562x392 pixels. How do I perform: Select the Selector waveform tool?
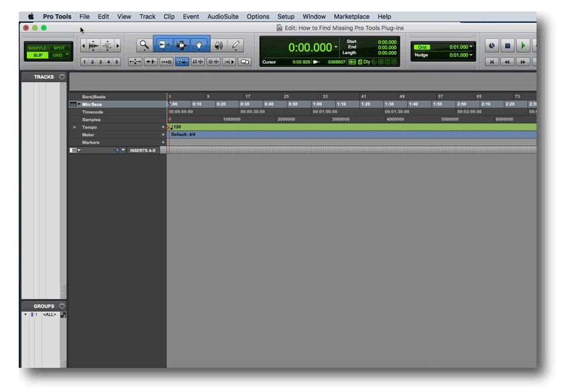pos(182,45)
